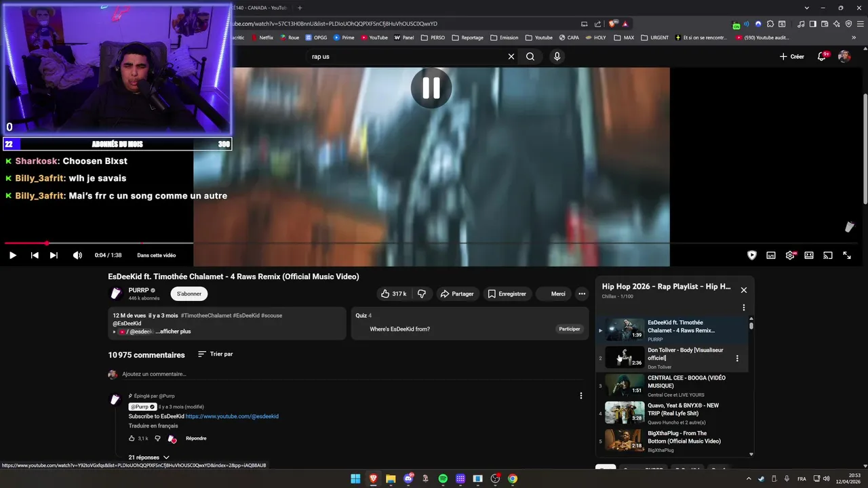Start a voice search with the microphone
This screenshot has width=868, height=488.
tap(557, 56)
